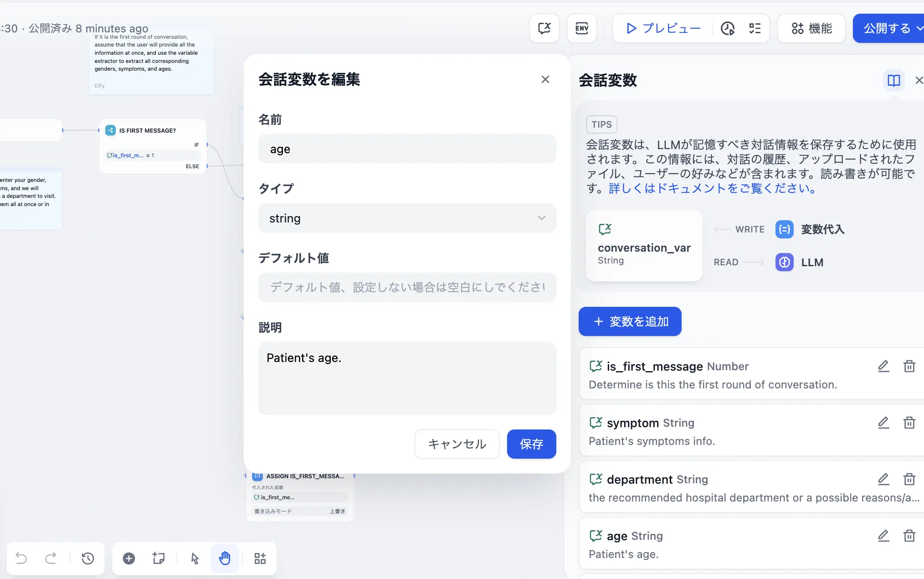Click the Patient's symptoms info. description
The image size is (924, 579).
pos(652,441)
